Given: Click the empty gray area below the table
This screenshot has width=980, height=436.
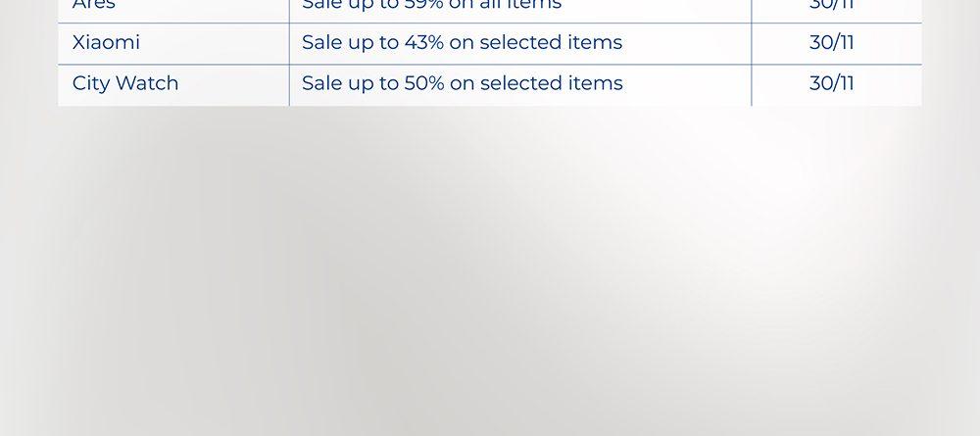Looking at the screenshot, I should (490, 274).
